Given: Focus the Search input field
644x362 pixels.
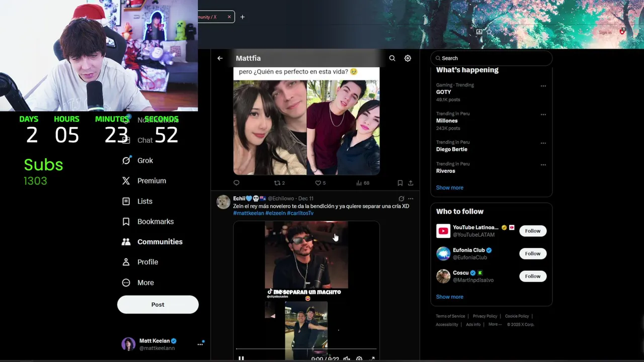Looking at the screenshot, I should click(492, 58).
